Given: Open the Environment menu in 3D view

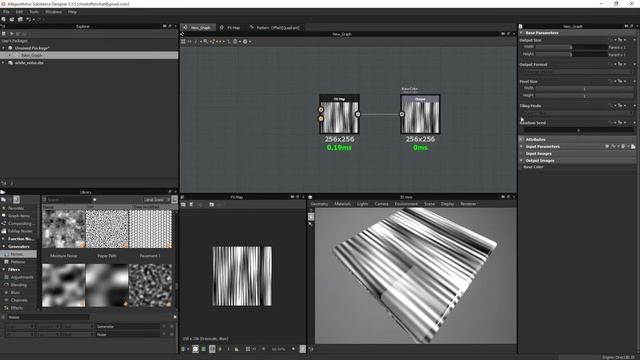Looking at the screenshot, I should pyautogui.click(x=406, y=204).
